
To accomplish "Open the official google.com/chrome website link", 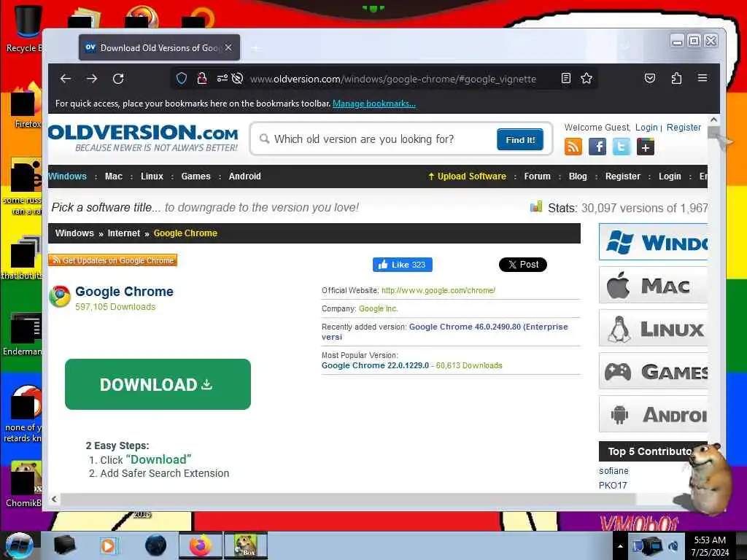I will click(438, 290).
